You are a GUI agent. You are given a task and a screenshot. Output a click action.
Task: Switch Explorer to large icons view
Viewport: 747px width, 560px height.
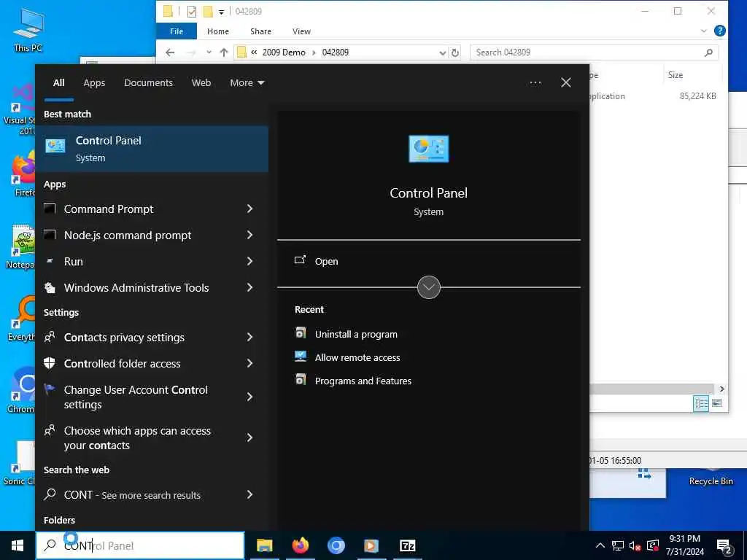(x=717, y=403)
